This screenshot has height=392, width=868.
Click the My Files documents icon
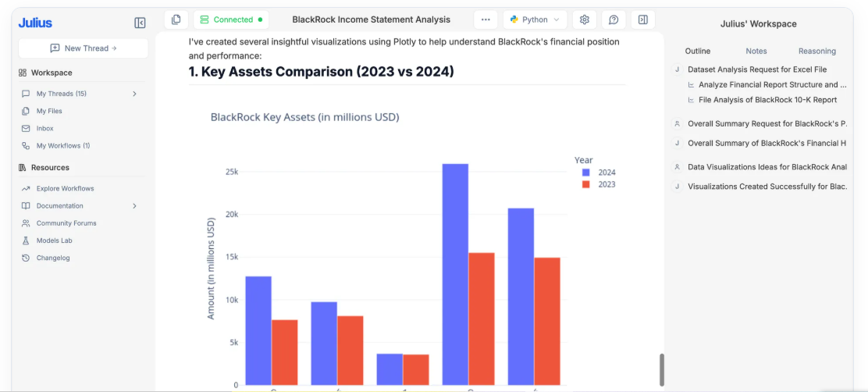pyautogui.click(x=26, y=111)
